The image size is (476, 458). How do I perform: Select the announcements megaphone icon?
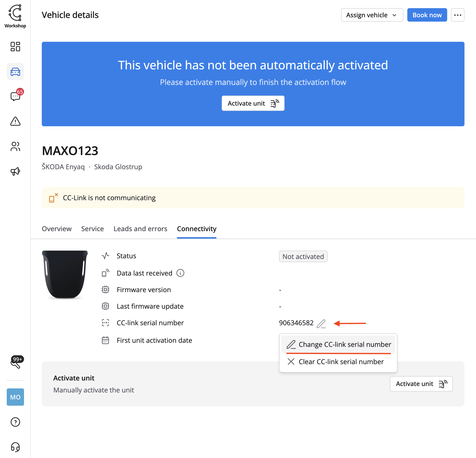pos(15,171)
